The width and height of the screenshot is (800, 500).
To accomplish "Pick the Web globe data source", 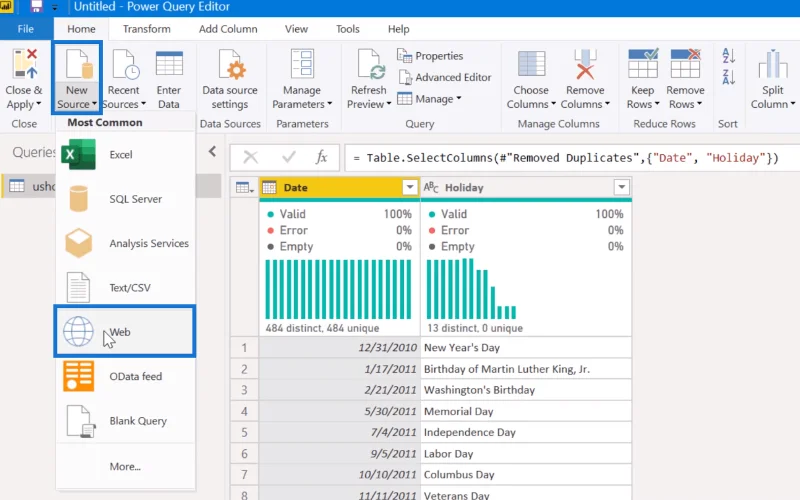I will (125, 332).
